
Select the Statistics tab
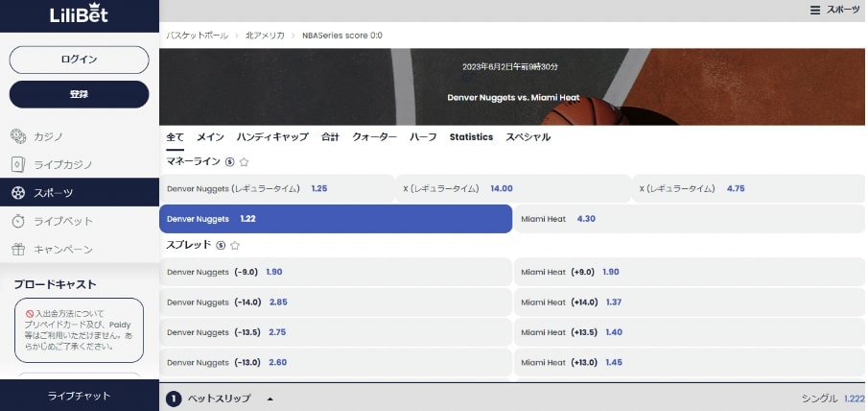coord(471,136)
